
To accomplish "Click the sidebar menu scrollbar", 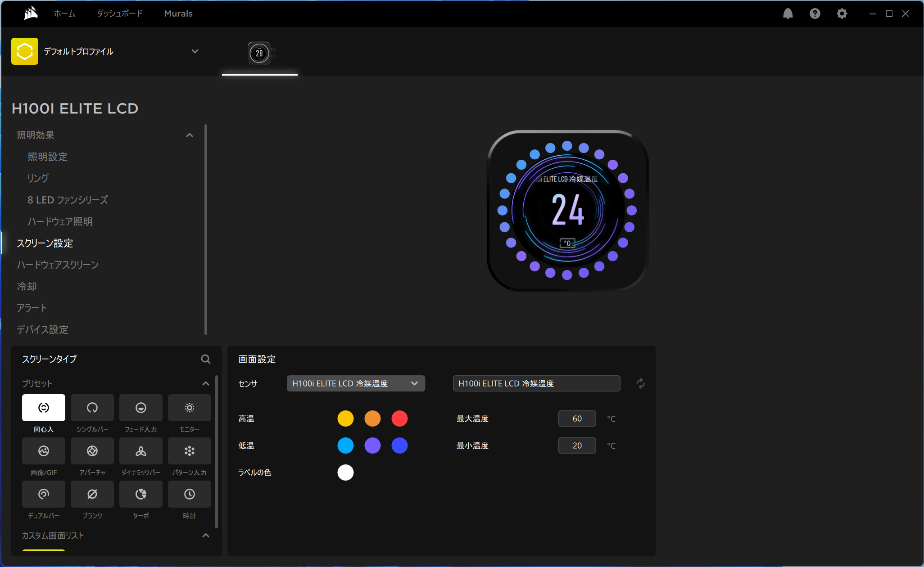I will [206, 229].
